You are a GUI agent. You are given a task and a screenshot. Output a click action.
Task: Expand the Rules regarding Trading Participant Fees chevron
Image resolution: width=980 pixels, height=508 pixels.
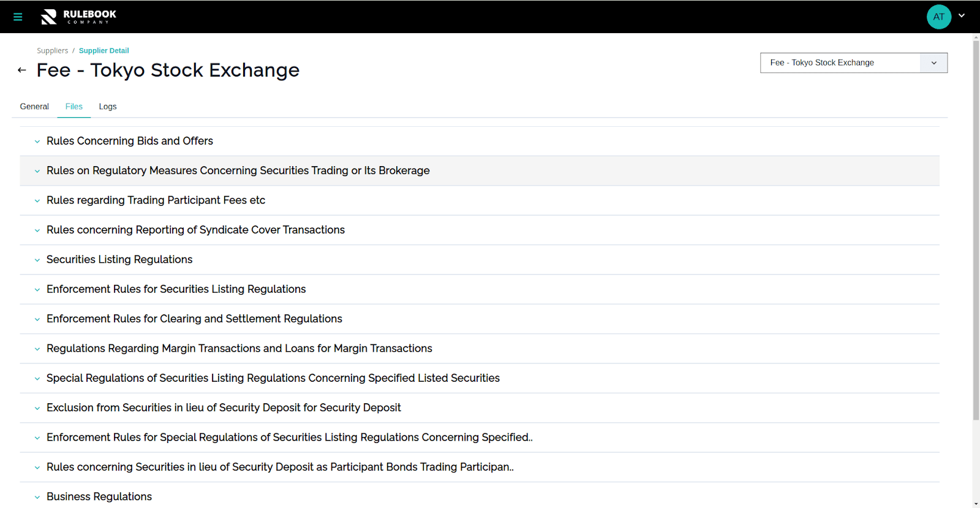37,201
